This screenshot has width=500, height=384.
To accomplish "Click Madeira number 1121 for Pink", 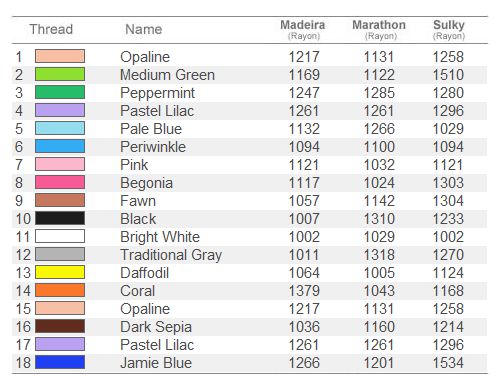I will (x=304, y=165).
